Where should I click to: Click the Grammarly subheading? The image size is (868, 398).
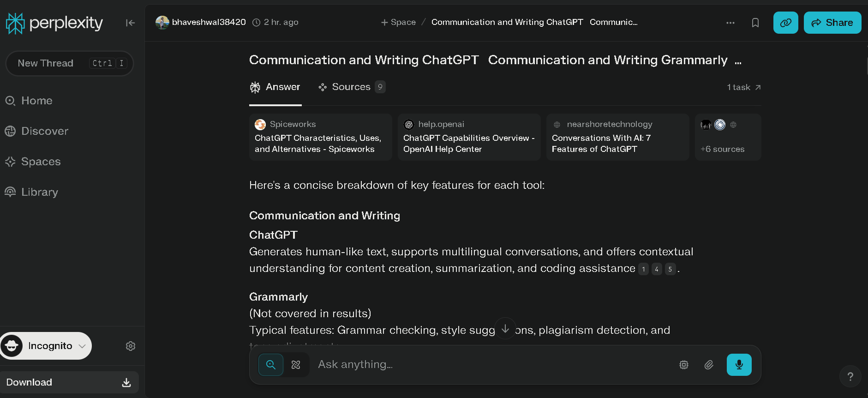click(x=278, y=297)
